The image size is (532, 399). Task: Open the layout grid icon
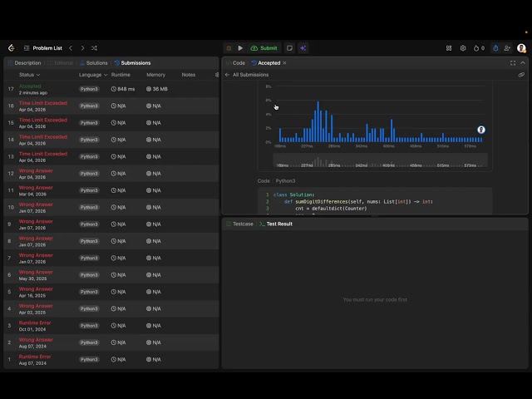pyautogui.click(x=449, y=48)
